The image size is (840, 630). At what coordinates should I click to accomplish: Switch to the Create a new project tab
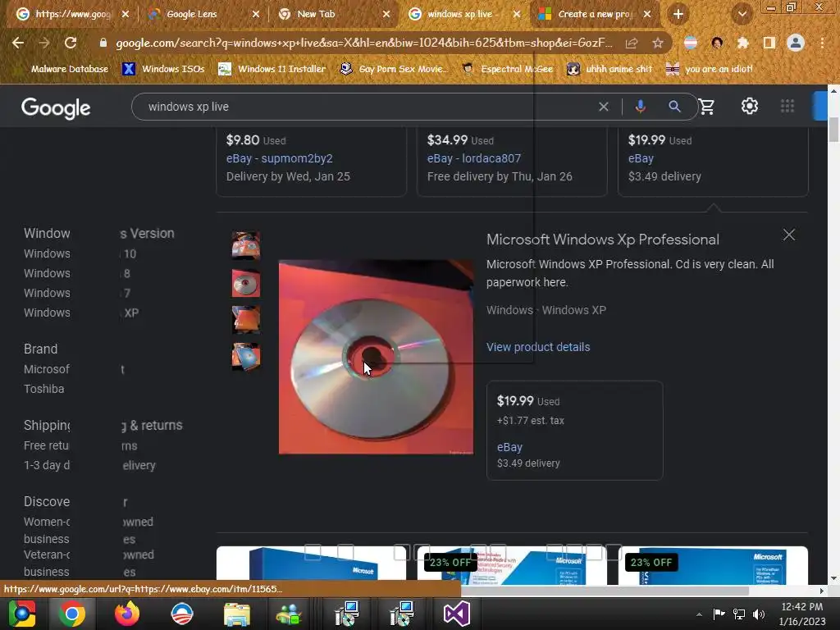coord(594,14)
